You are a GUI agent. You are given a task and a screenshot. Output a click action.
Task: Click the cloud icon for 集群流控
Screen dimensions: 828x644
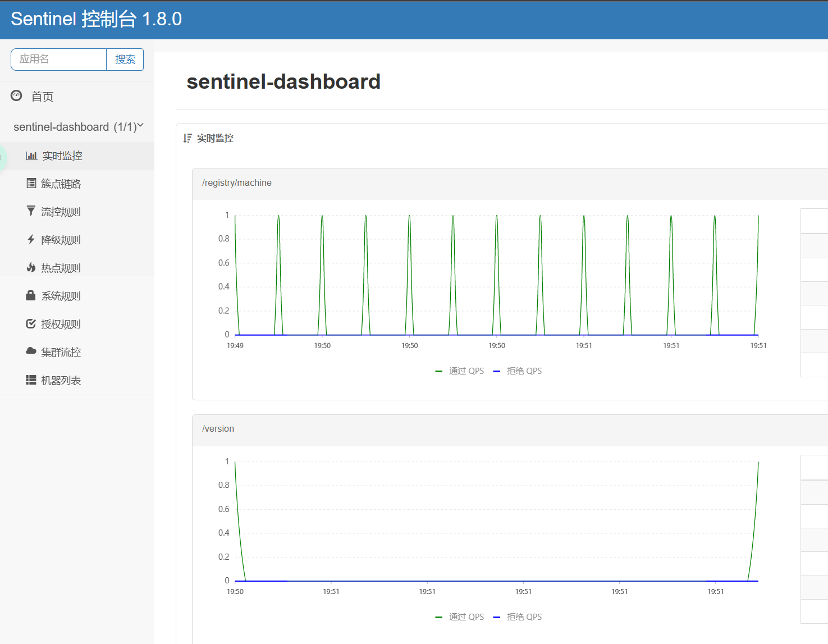31,351
